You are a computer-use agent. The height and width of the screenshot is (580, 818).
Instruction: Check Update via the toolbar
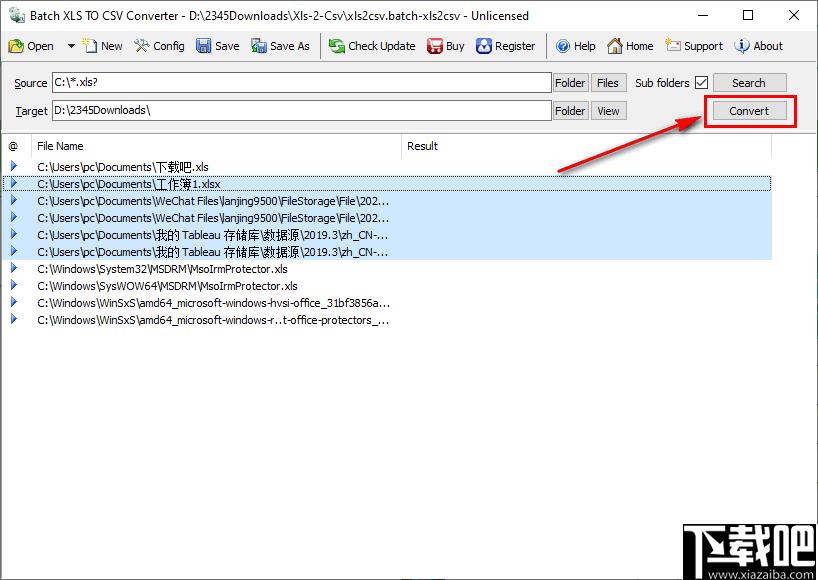click(372, 46)
